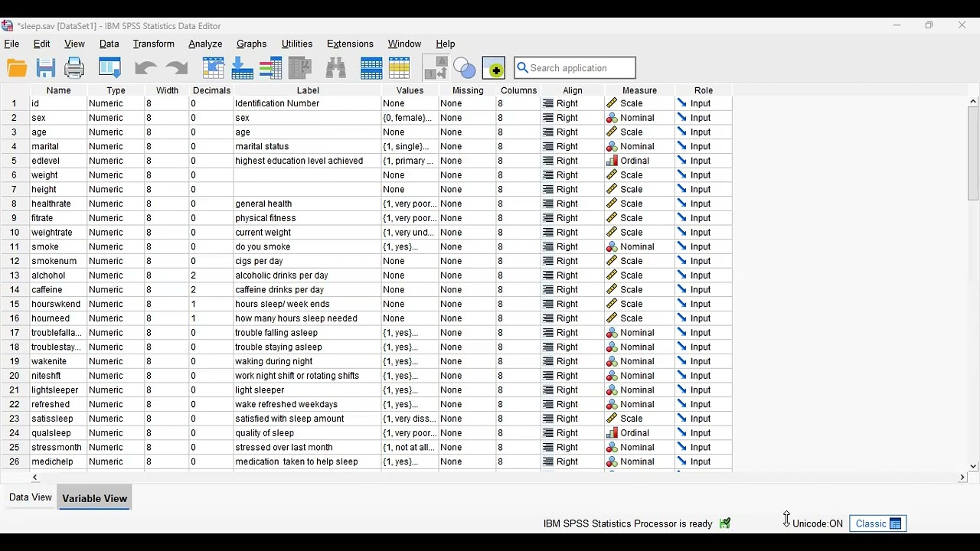980x551 pixels.
Task: Click the vertical scrollbar thumb
Action: (973, 153)
